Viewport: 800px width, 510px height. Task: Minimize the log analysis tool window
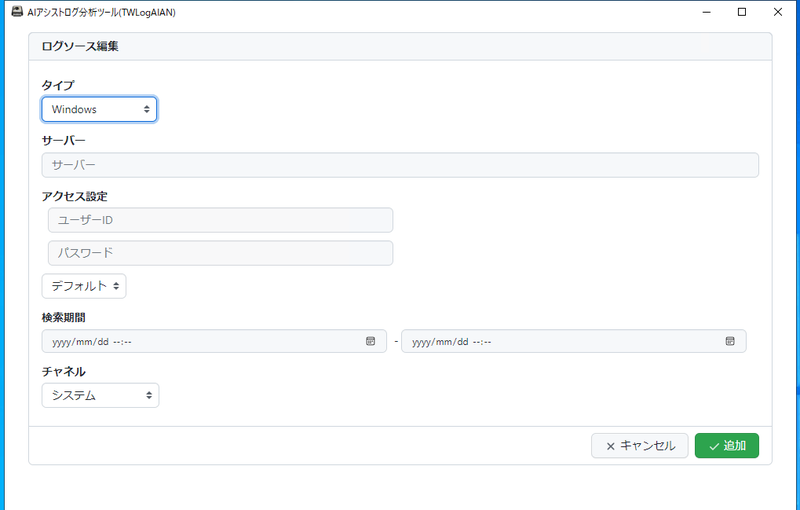[x=706, y=12]
